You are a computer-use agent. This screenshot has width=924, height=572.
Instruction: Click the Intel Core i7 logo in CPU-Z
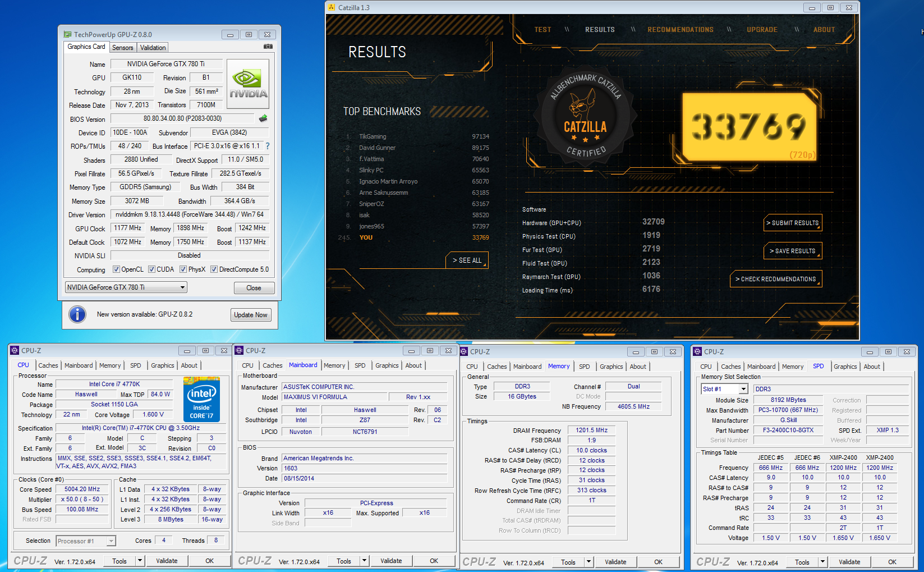click(x=201, y=400)
